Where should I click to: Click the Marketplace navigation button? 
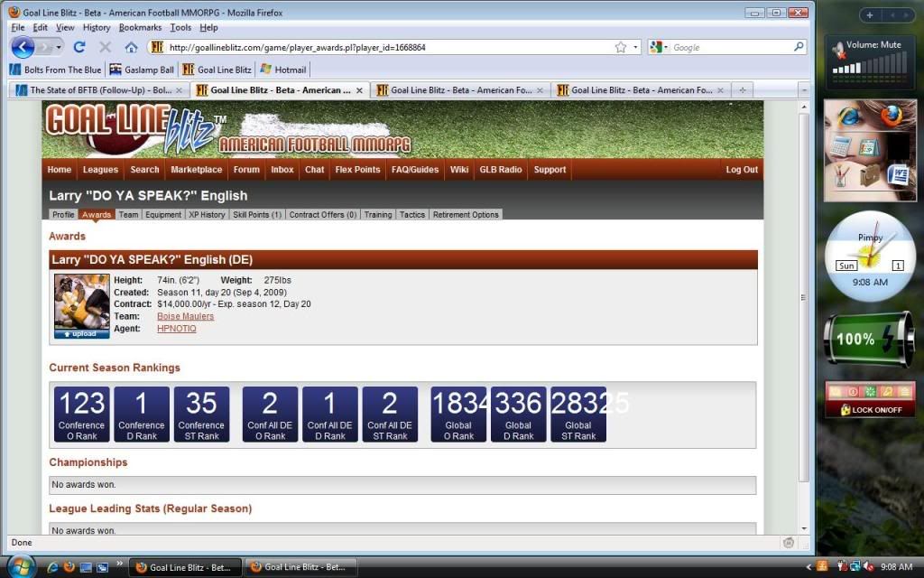coord(196,170)
